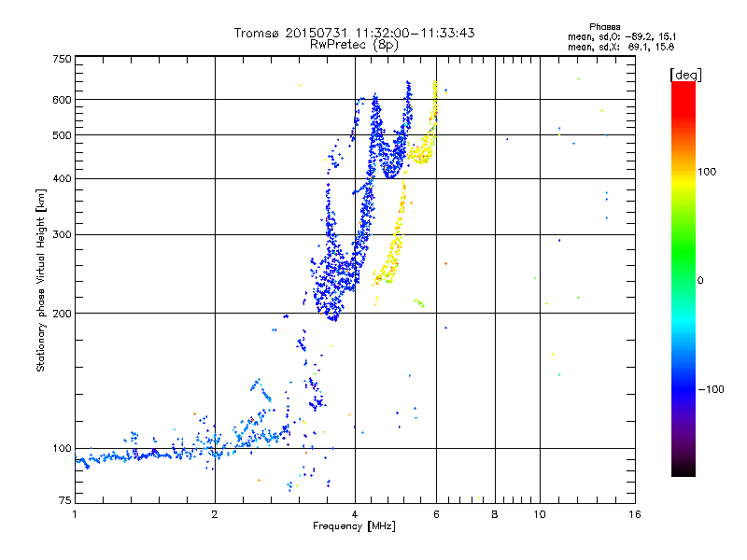Click the colorbar tick label "100"
Screen dimensions: 747x560
[707, 172]
